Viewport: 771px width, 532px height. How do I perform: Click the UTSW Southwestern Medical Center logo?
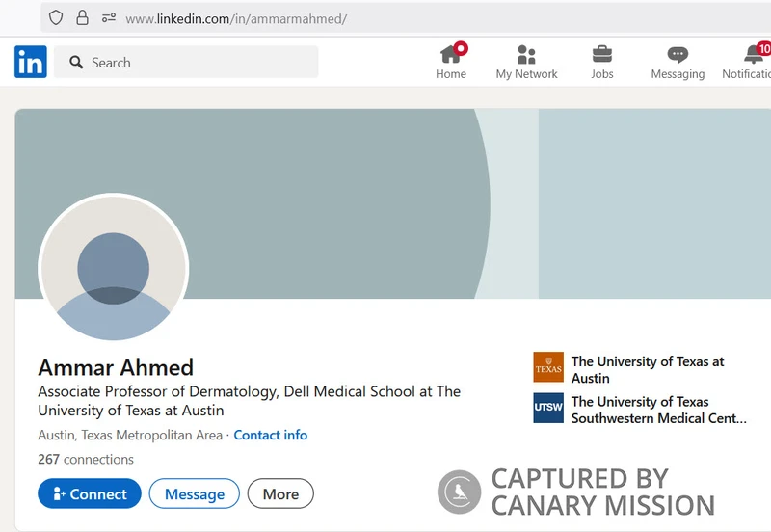(x=548, y=408)
